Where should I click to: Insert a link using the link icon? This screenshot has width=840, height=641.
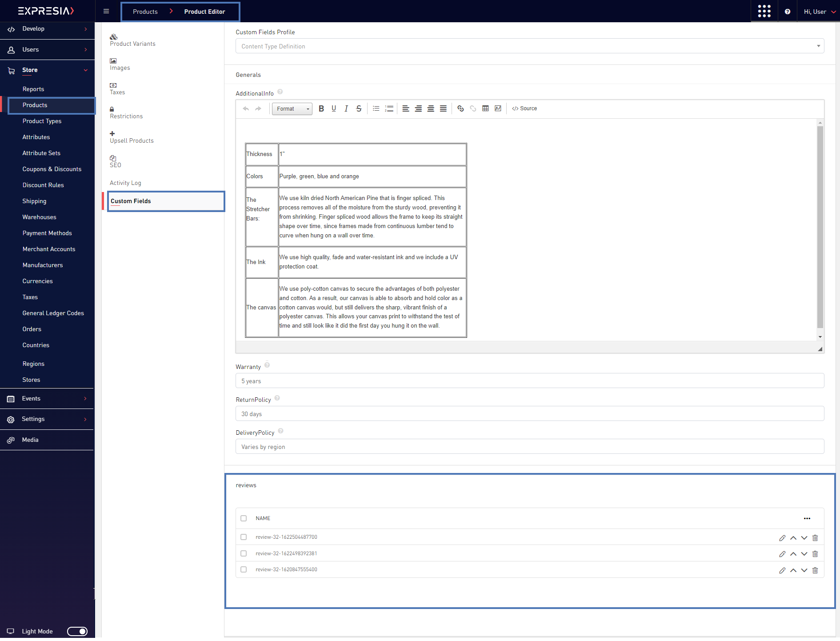pyautogui.click(x=460, y=108)
